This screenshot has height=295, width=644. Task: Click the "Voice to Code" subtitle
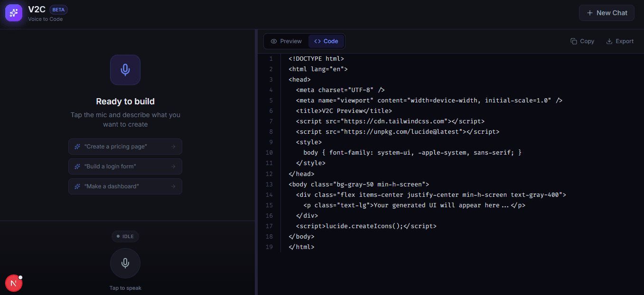[x=45, y=19]
